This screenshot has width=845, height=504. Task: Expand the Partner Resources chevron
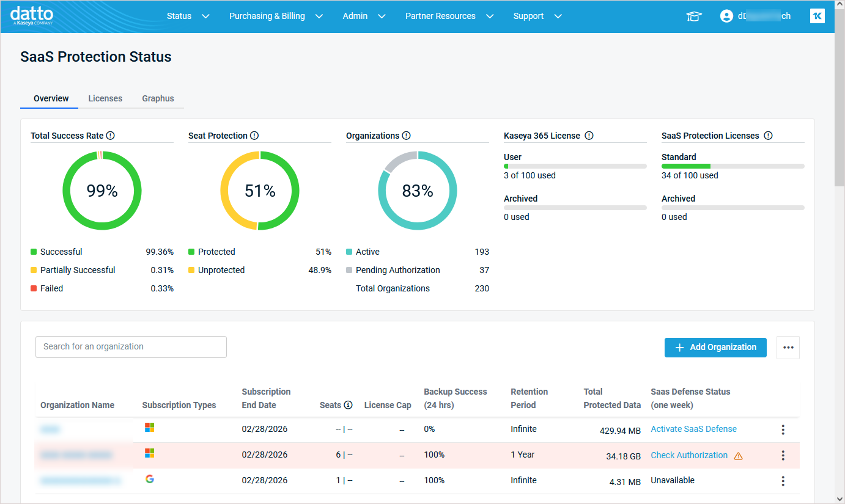click(x=489, y=16)
